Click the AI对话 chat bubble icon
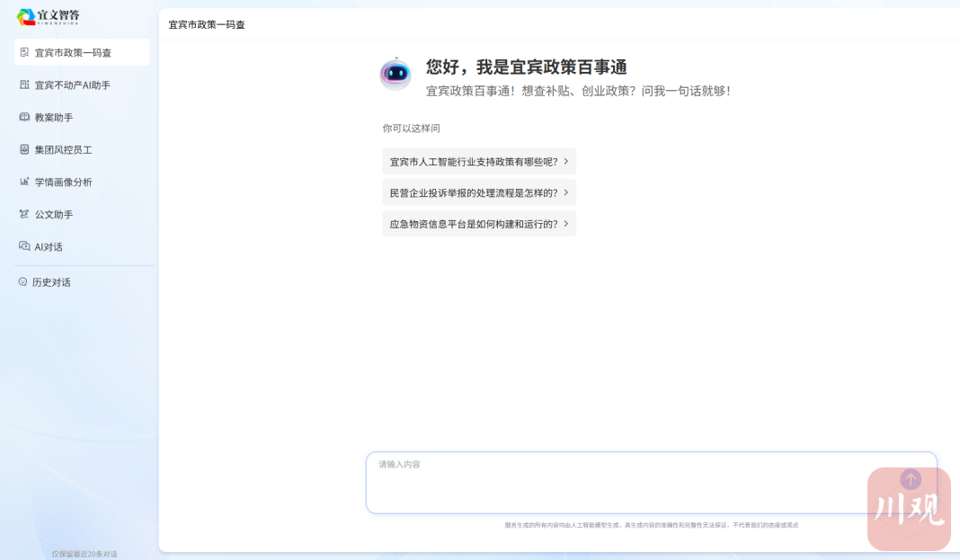The width and height of the screenshot is (960, 560). [24, 246]
